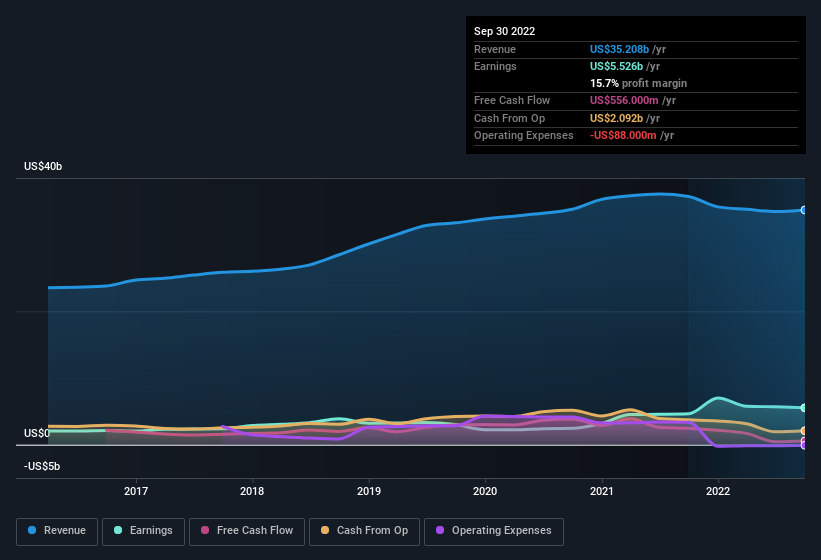Click the 2022 x-axis label

coord(718,491)
